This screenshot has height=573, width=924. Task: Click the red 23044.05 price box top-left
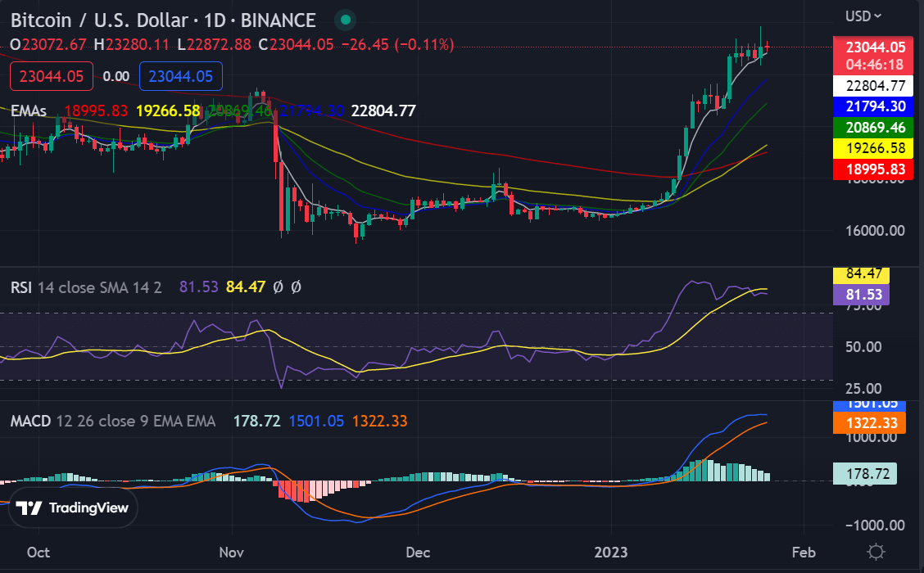click(51, 76)
